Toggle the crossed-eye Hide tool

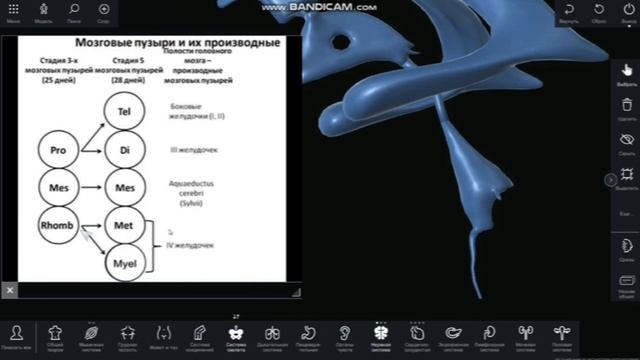(x=627, y=140)
